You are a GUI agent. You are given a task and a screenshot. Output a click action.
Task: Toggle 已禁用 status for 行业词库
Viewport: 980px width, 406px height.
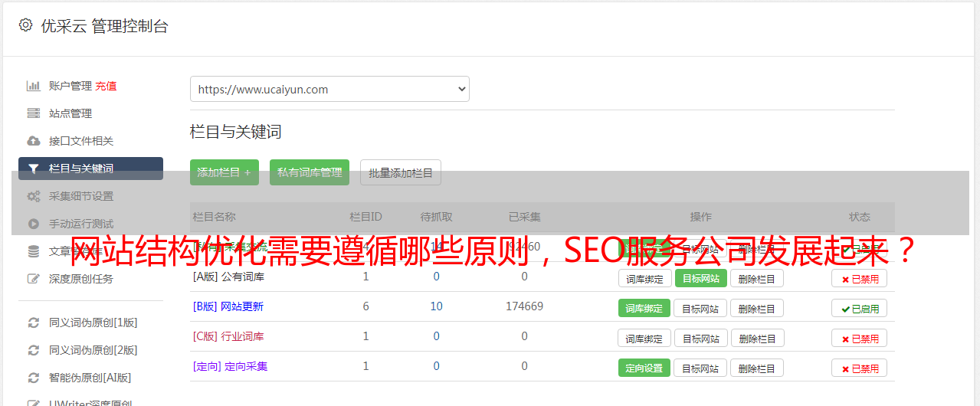click(x=859, y=338)
